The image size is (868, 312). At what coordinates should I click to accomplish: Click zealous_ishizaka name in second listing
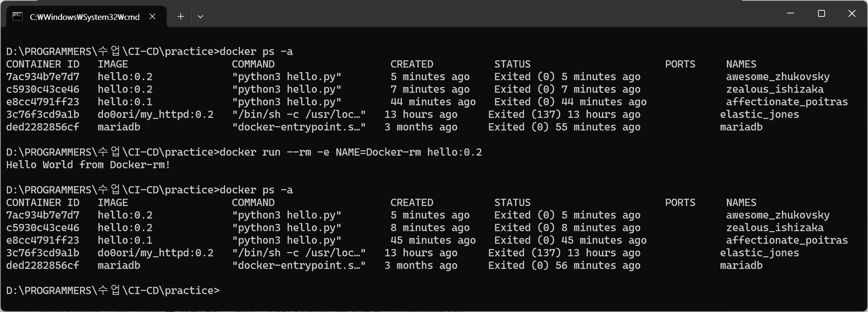click(775, 228)
